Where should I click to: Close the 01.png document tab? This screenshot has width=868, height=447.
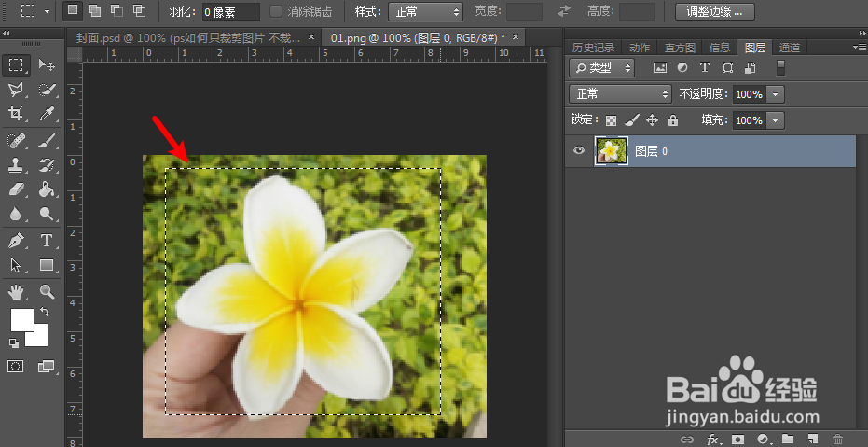pyautogui.click(x=516, y=37)
